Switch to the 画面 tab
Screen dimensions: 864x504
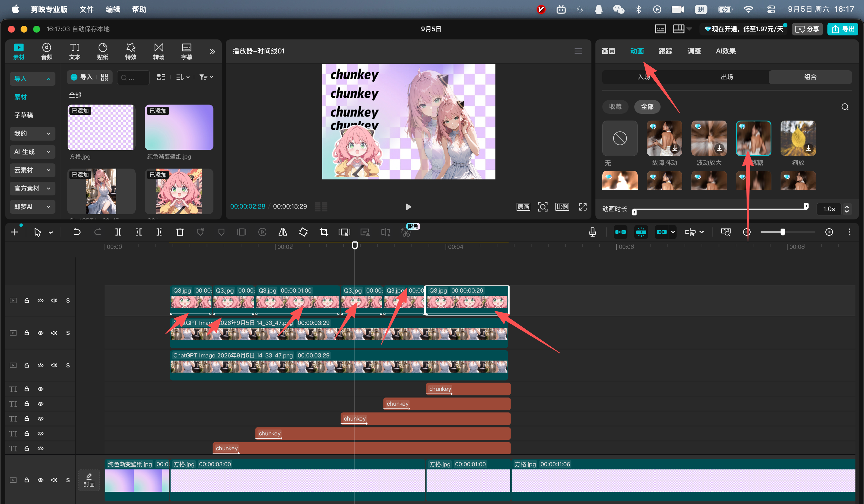click(x=609, y=51)
